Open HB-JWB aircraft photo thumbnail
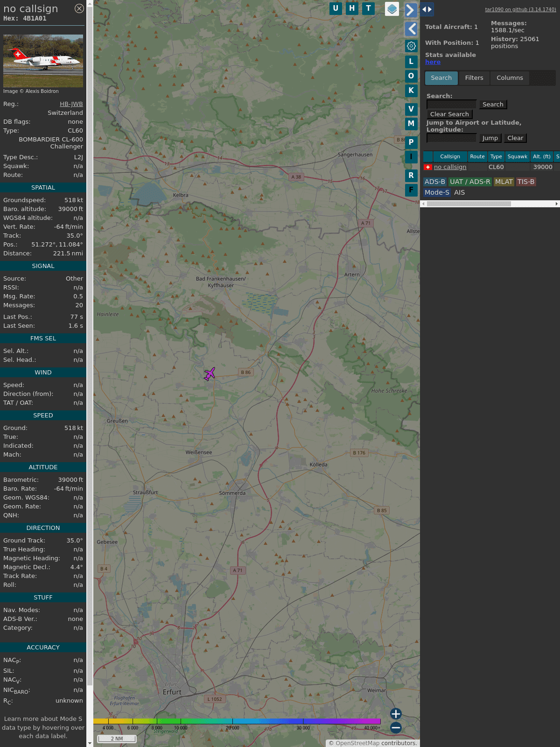This screenshot has width=560, height=747. (x=43, y=61)
